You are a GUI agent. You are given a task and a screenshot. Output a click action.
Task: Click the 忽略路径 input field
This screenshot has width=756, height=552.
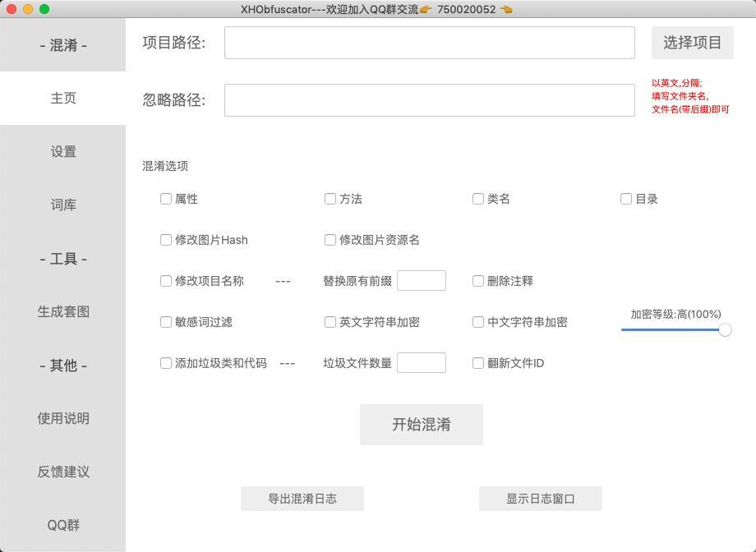(x=429, y=100)
